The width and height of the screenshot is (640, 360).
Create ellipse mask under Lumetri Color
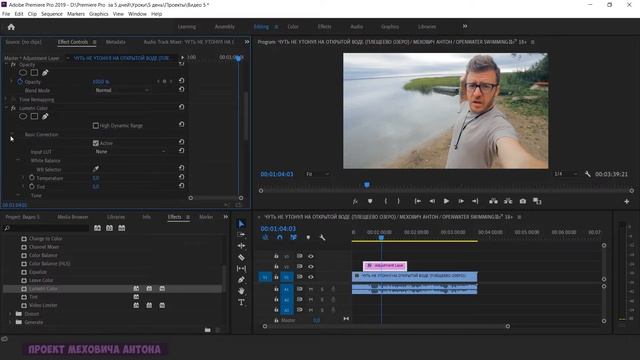coord(23,116)
